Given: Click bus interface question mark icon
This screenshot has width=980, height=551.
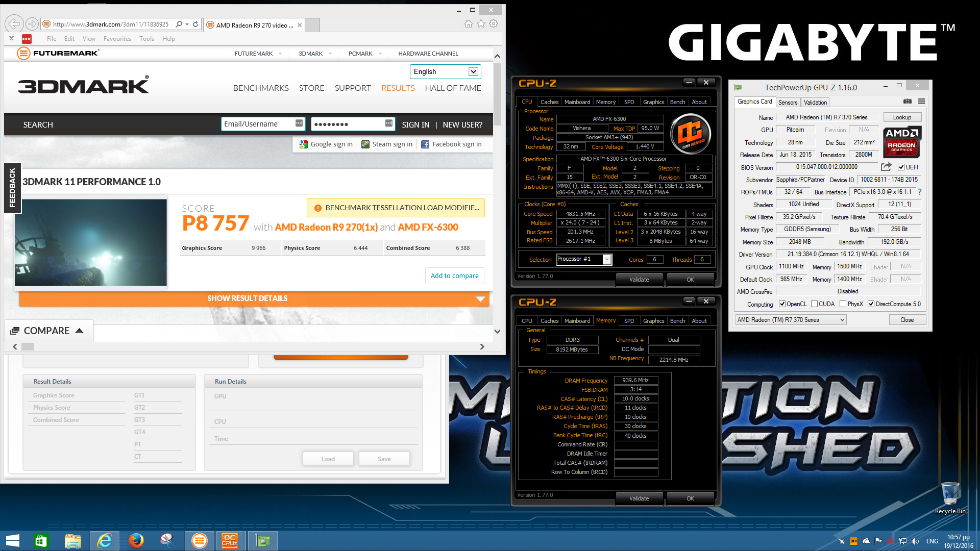Looking at the screenshot, I should (x=920, y=192).
